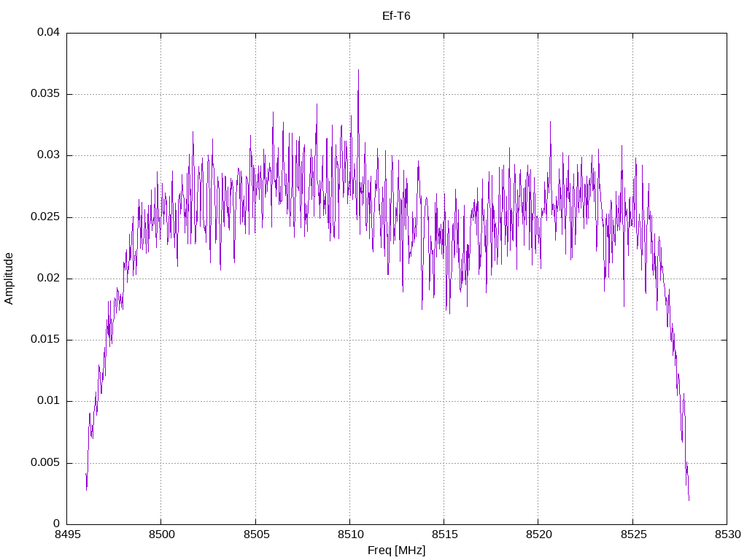Click the 8510 x-axis tick label
Image resolution: width=747 pixels, height=560 pixels.
[x=349, y=534]
